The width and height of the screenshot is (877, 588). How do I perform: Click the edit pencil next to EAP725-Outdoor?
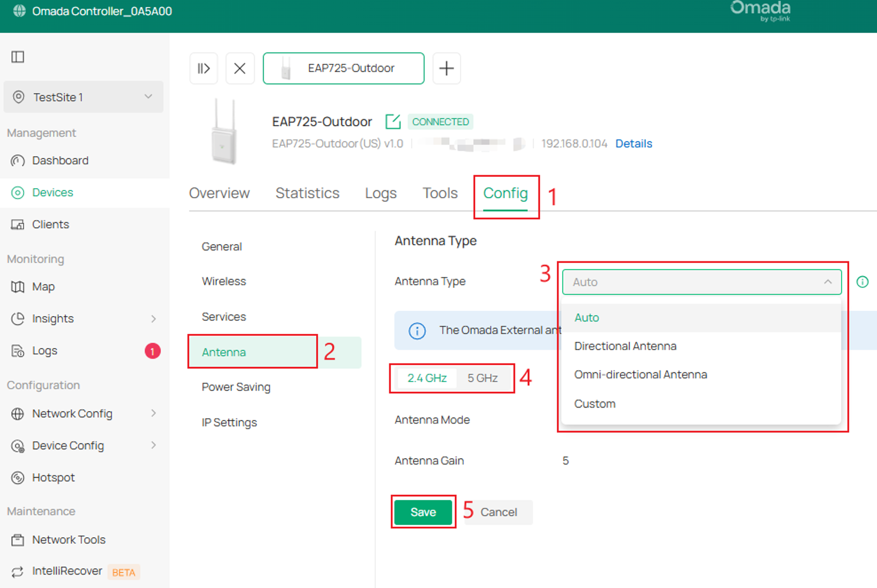click(x=393, y=121)
